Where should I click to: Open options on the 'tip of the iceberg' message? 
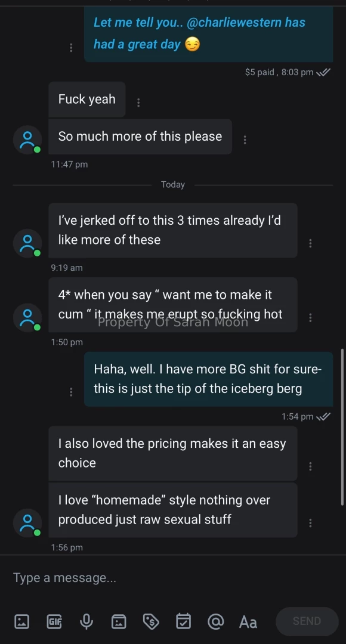pos(71,392)
